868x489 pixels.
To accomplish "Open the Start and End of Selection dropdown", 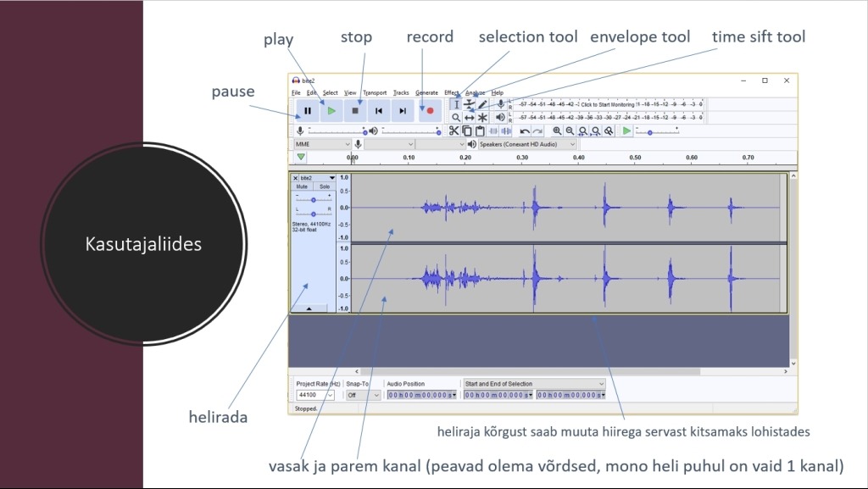I will (534, 383).
